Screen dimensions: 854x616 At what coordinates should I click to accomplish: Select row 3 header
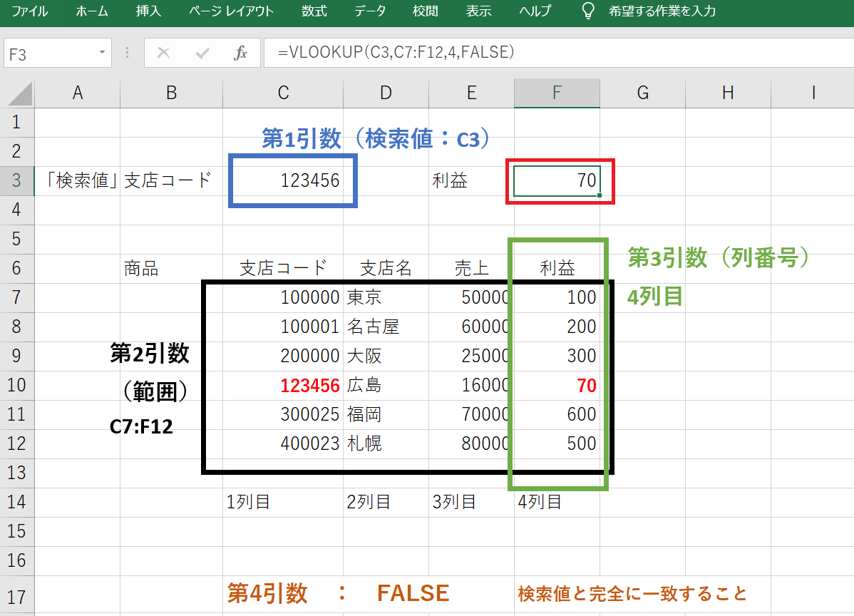click(17, 180)
